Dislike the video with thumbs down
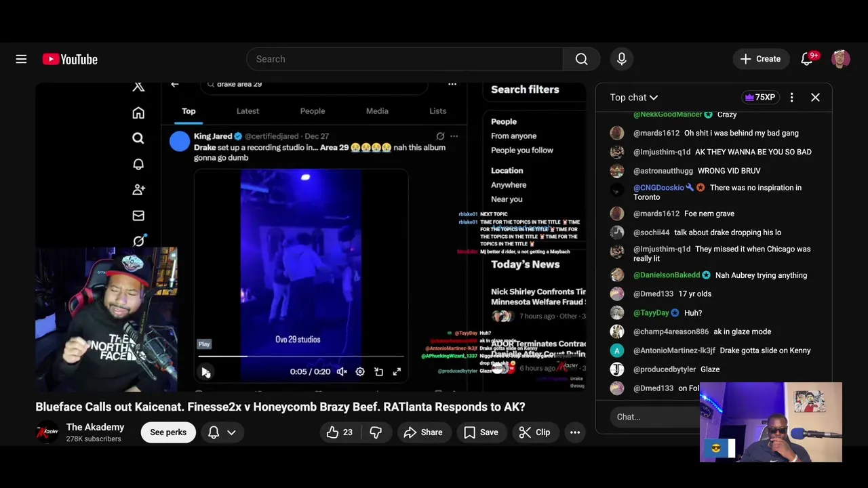 (x=376, y=432)
